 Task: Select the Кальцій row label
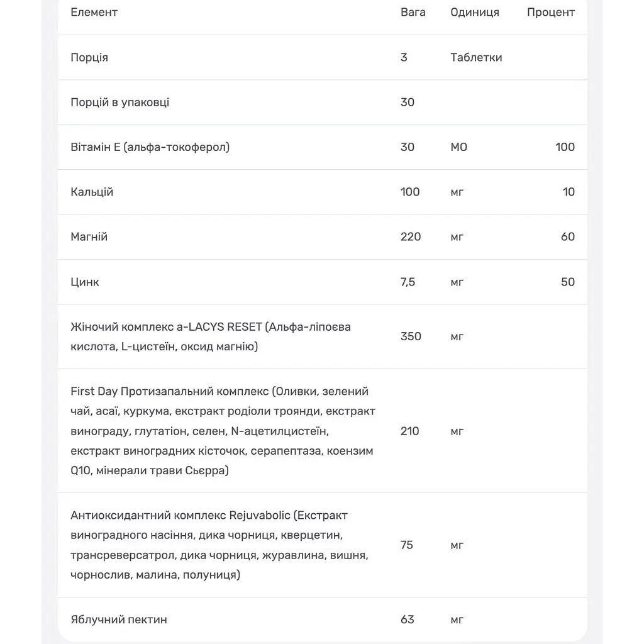click(92, 192)
